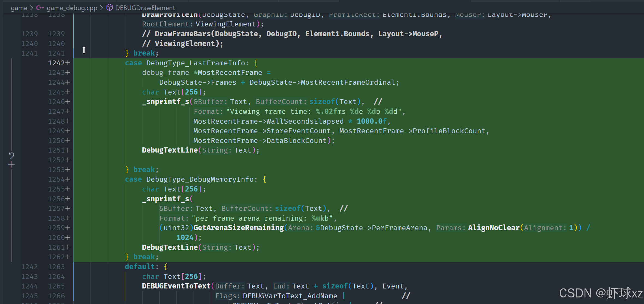This screenshot has height=304, width=644.
Task: Click chevron before the DEBUGDrawElement breadcrumb
Action: point(102,8)
